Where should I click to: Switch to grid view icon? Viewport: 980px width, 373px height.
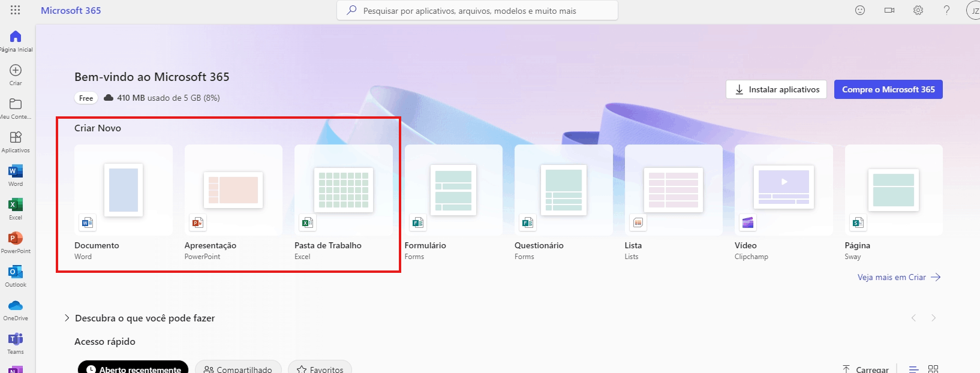(x=933, y=369)
